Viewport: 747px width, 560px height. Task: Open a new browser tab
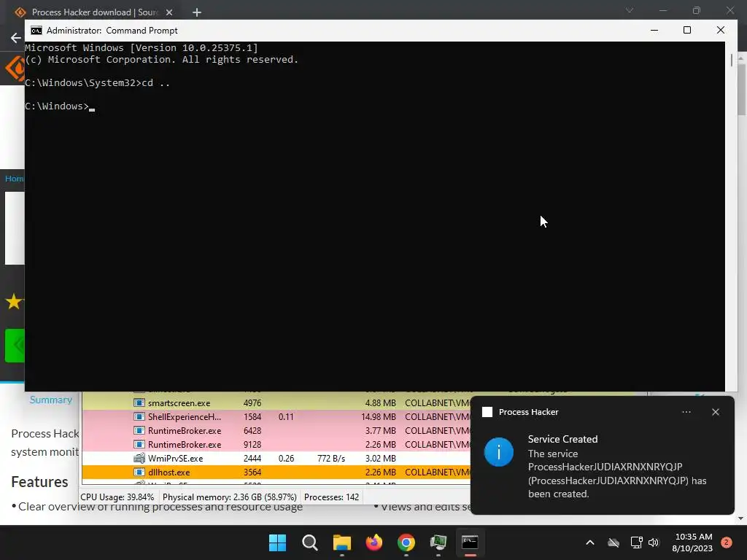click(197, 12)
